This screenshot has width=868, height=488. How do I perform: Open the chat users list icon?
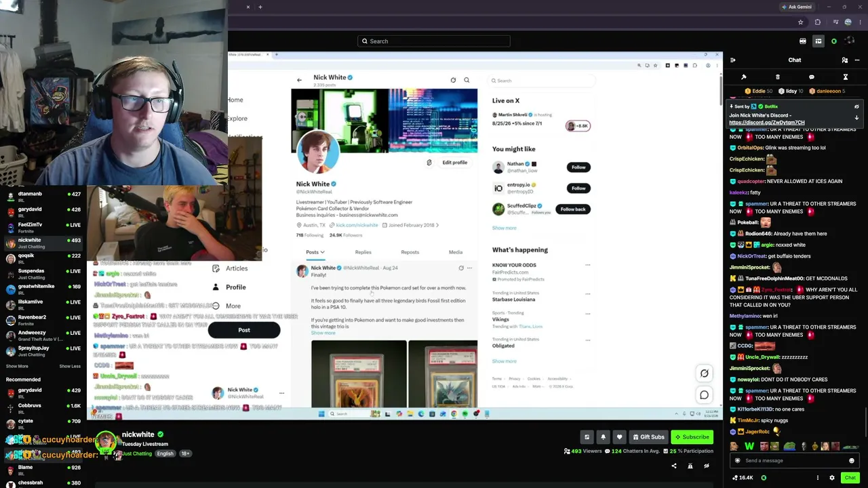pyautogui.click(x=845, y=60)
